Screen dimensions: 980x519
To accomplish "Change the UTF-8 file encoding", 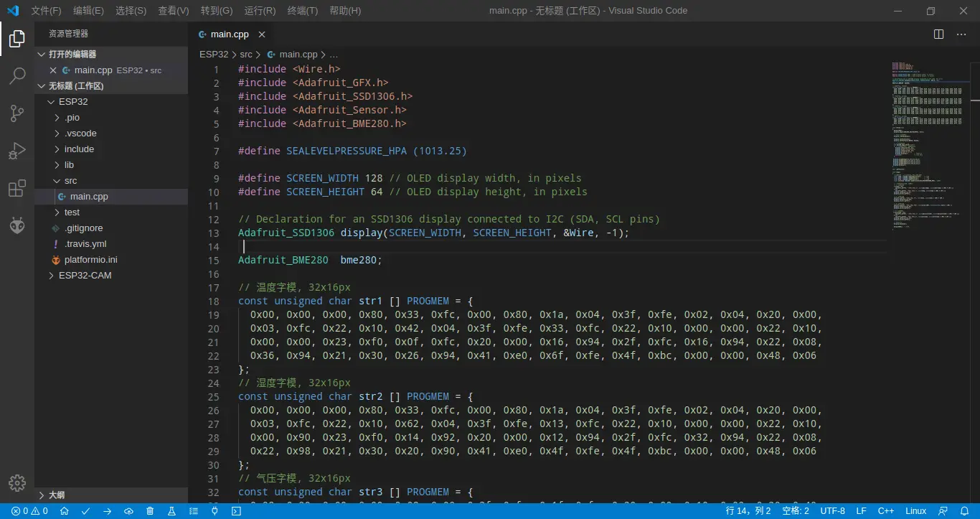I will point(833,511).
